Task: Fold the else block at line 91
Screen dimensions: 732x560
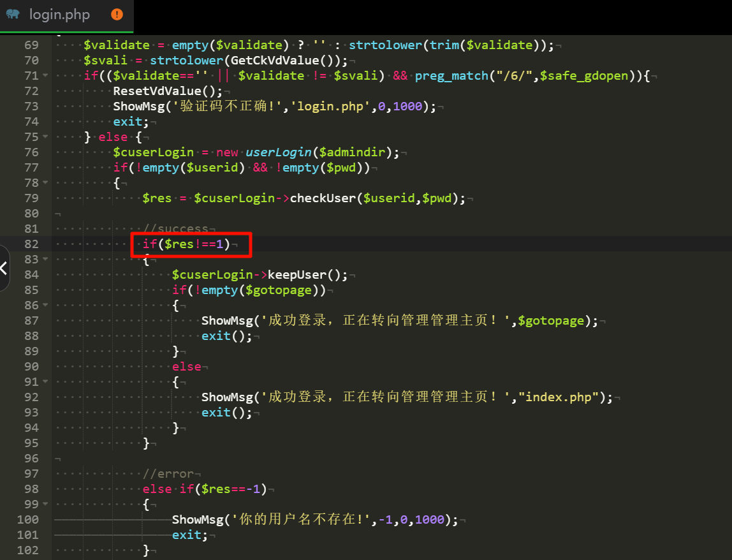Action: (x=45, y=382)
